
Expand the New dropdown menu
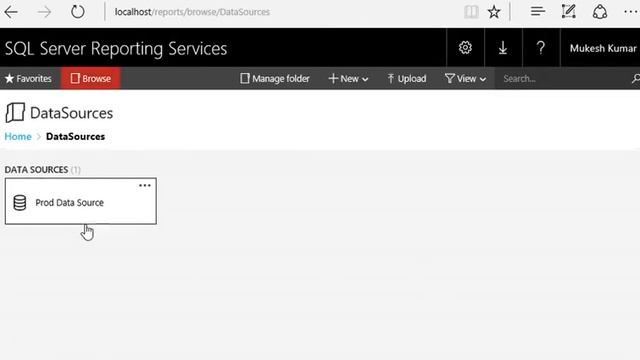tap(348, 78)
